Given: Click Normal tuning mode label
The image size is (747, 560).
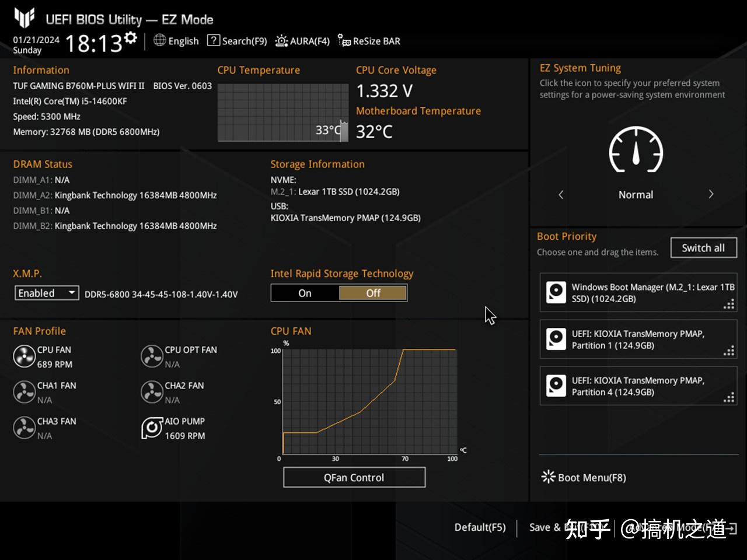Looking at the screenshot, I should pyautogui.click(x=636, y=195).
